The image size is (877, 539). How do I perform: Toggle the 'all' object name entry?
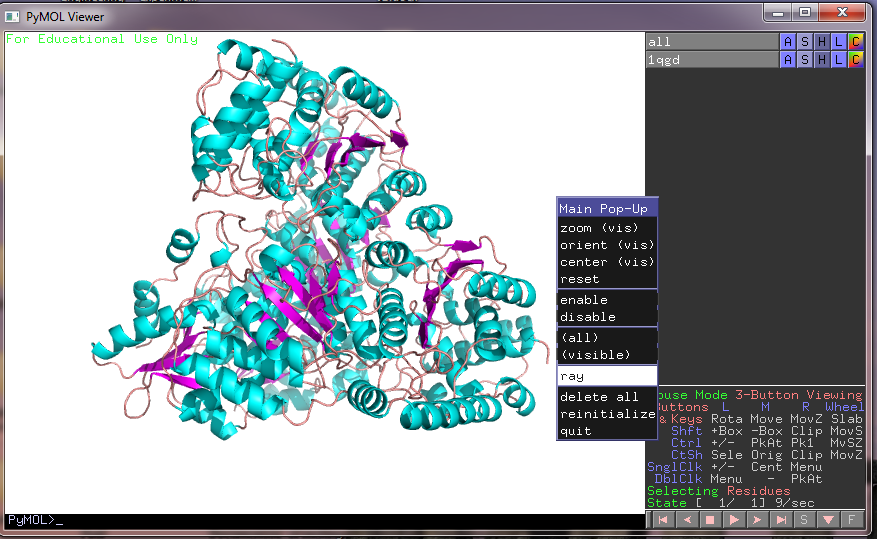point(712,41)
